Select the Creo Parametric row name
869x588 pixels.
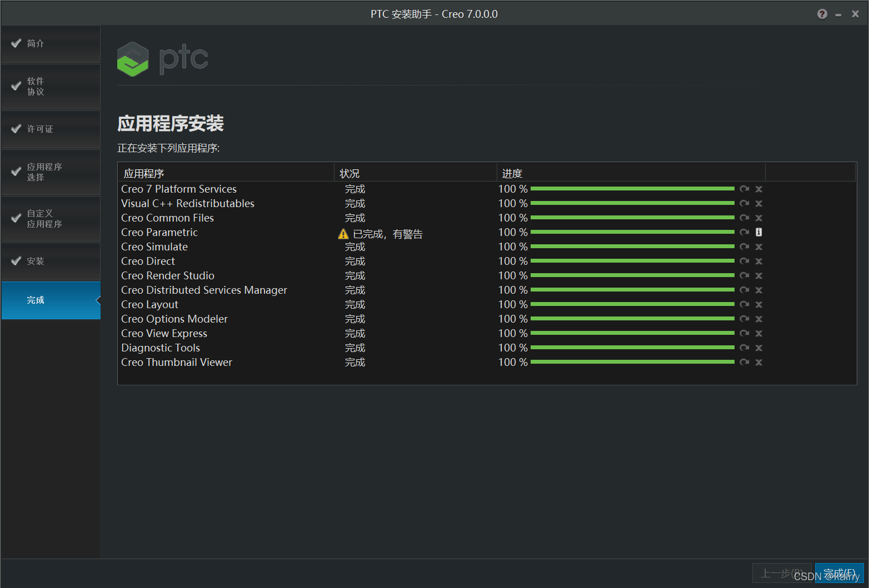point(159,233)
